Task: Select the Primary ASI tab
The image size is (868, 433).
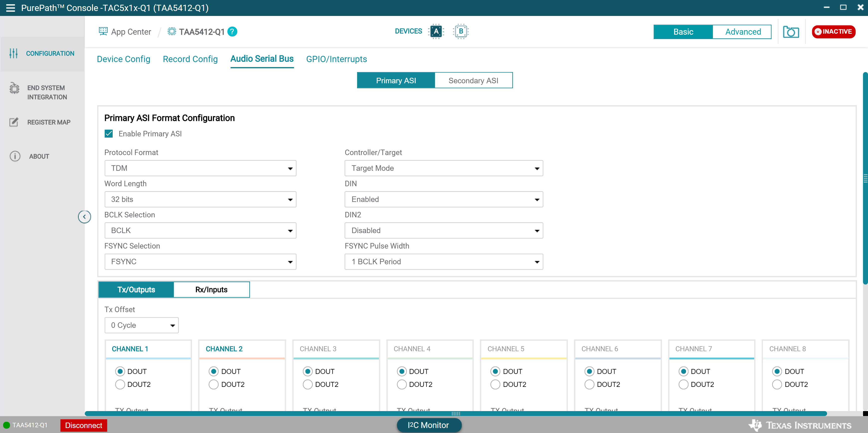Action: [x=396, y=80]
